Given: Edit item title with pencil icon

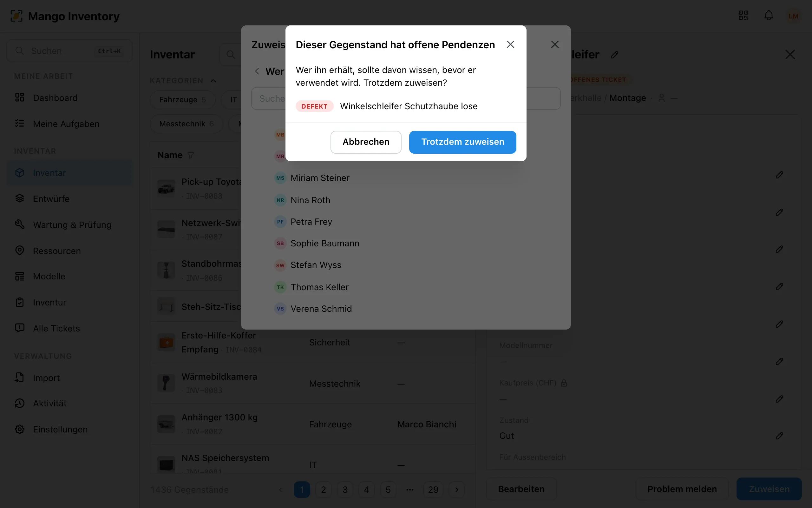Looking at the screenshot, I should (x=614, y=55).
